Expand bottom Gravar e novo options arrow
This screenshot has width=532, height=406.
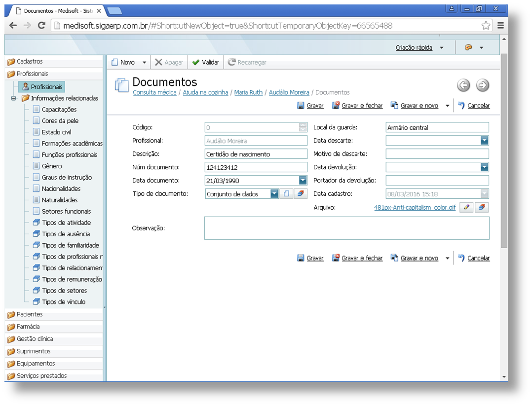click(447, 258)
